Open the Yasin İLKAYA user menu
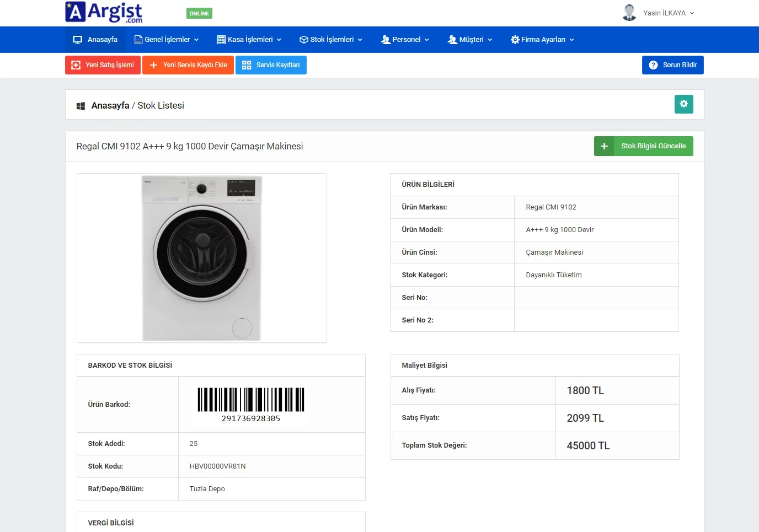The height and width of the screenshot is (532, 759). [x=668, y=13]
